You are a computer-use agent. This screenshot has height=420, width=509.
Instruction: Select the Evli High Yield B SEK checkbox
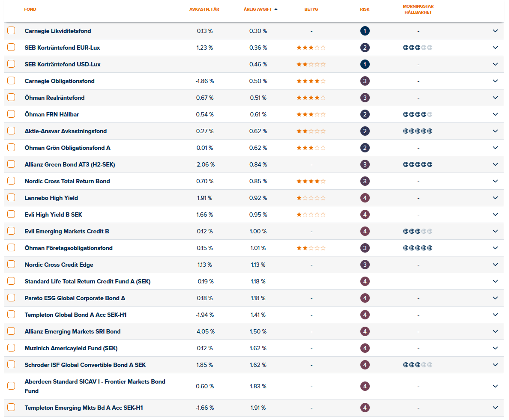coord(11,214)
